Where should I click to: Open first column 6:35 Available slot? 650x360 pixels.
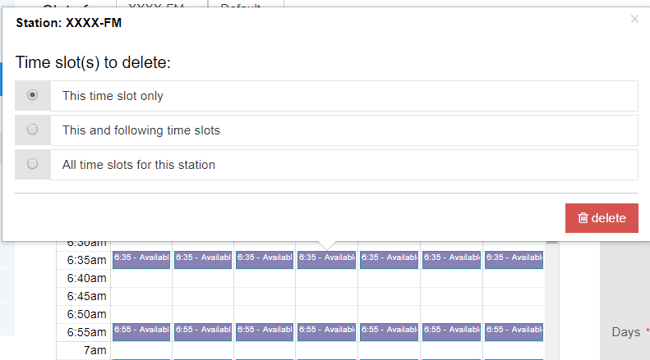141,260
